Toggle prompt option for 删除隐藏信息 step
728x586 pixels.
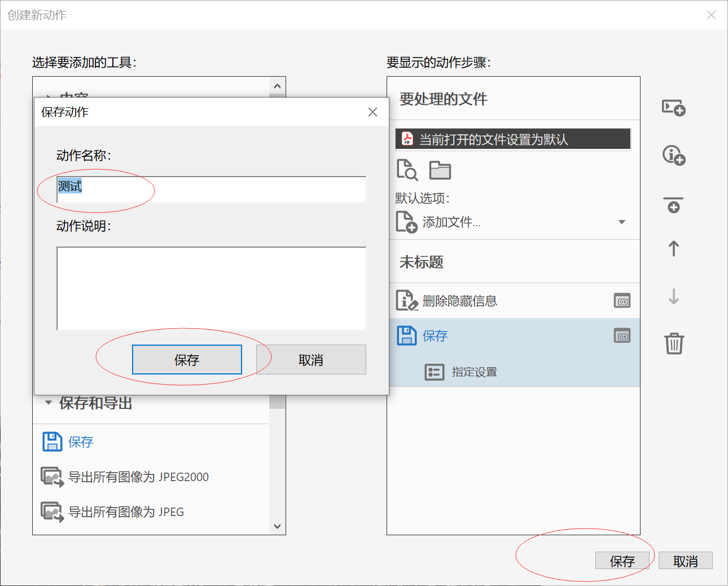click(x=622, y=301)
